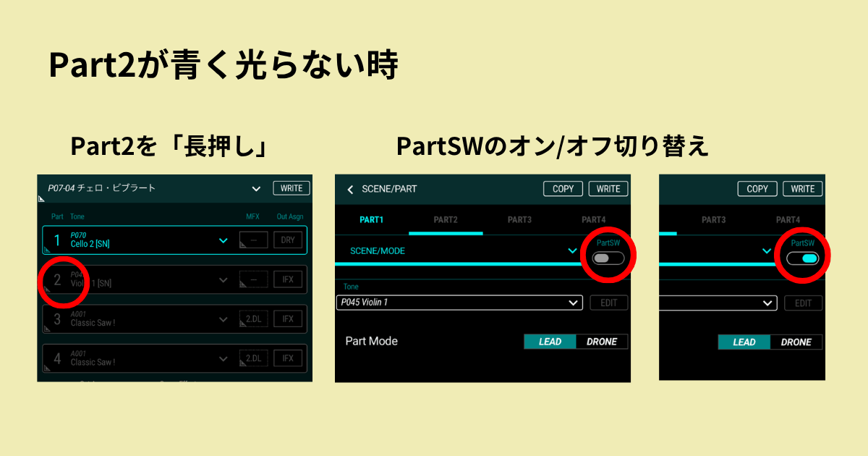
Task: Click the DRY output assign box
Action: (x=288, y=240)
